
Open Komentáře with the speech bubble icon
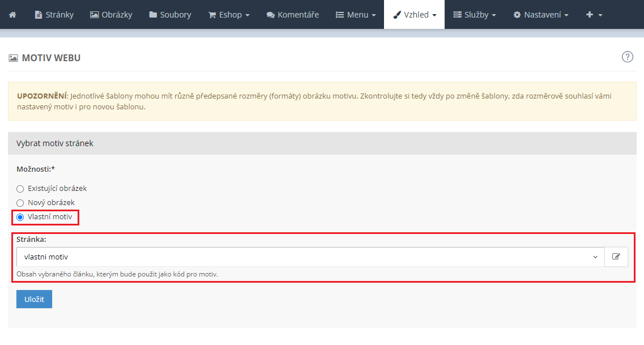click(x=292, y=15)
